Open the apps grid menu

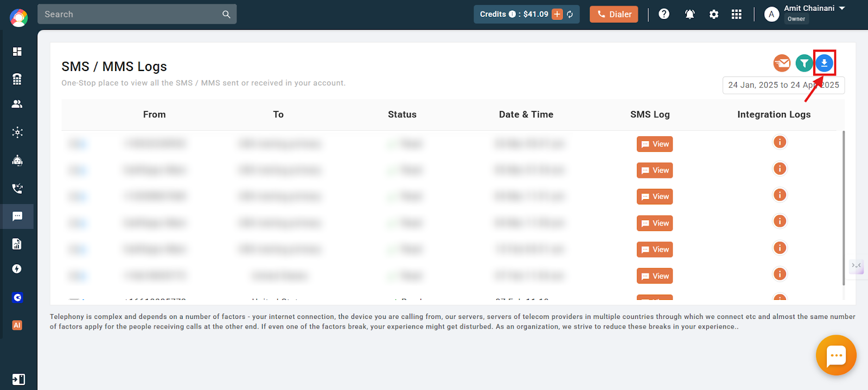pos(736,14)
